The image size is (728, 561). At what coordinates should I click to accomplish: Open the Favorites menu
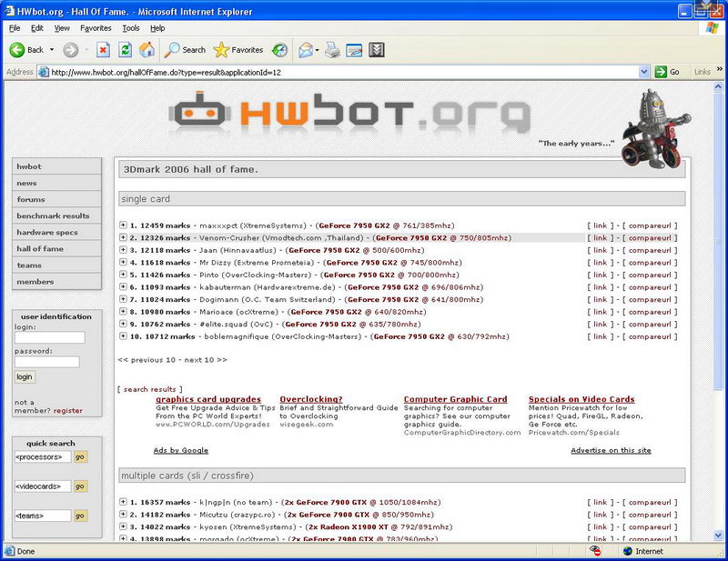[x=96, y=28]
